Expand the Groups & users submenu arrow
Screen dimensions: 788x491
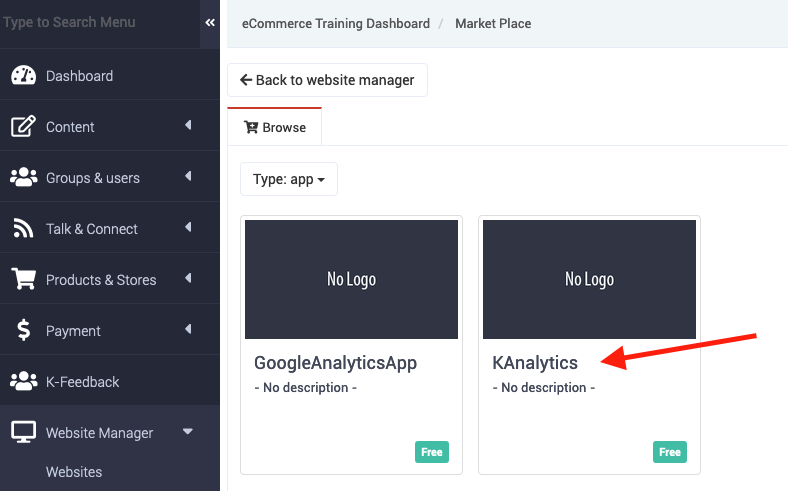(188, 177)
